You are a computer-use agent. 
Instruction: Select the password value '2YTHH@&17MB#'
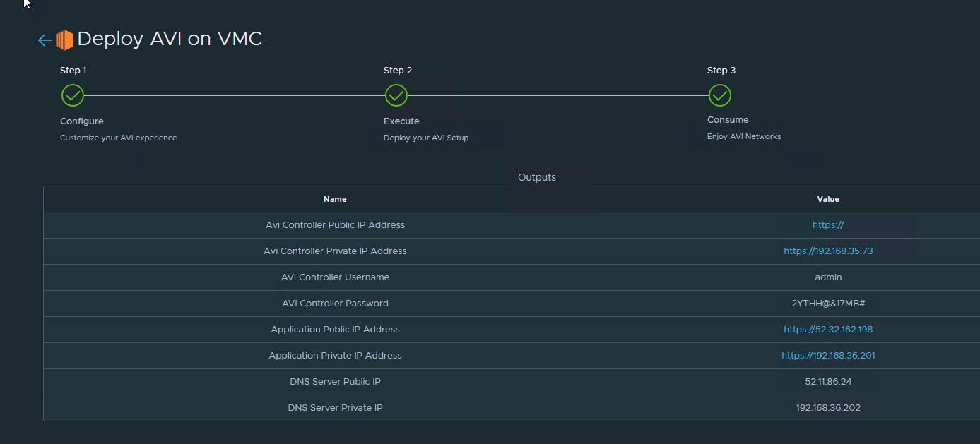pyautogui.click(x=828, y=304)
